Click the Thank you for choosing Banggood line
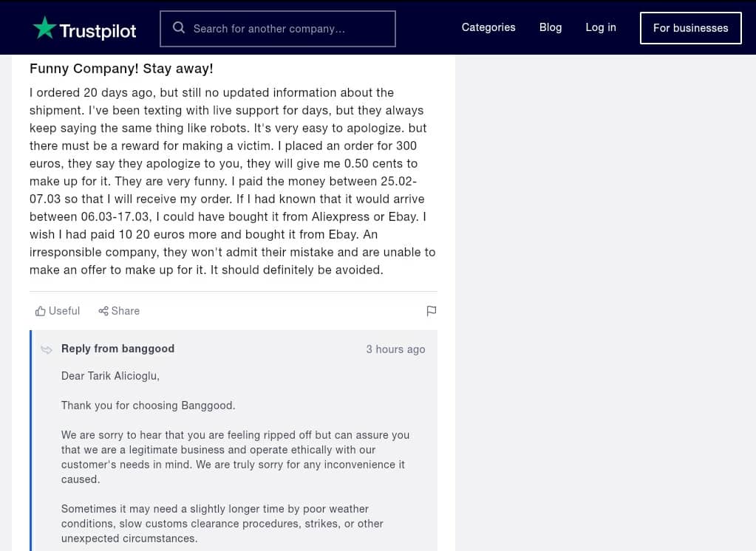756x551 pixels. 148,405
